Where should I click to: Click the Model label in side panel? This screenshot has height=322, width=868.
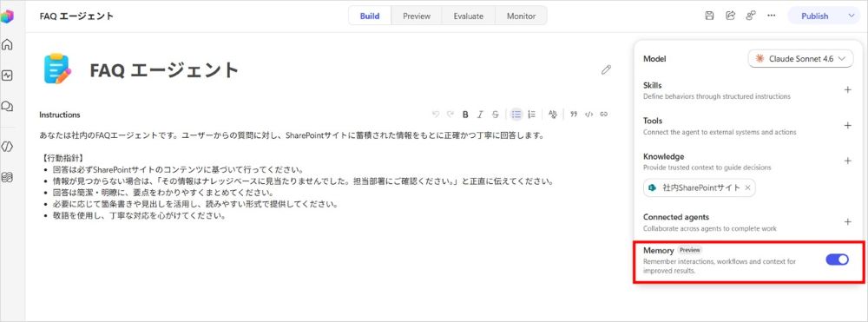654,59
